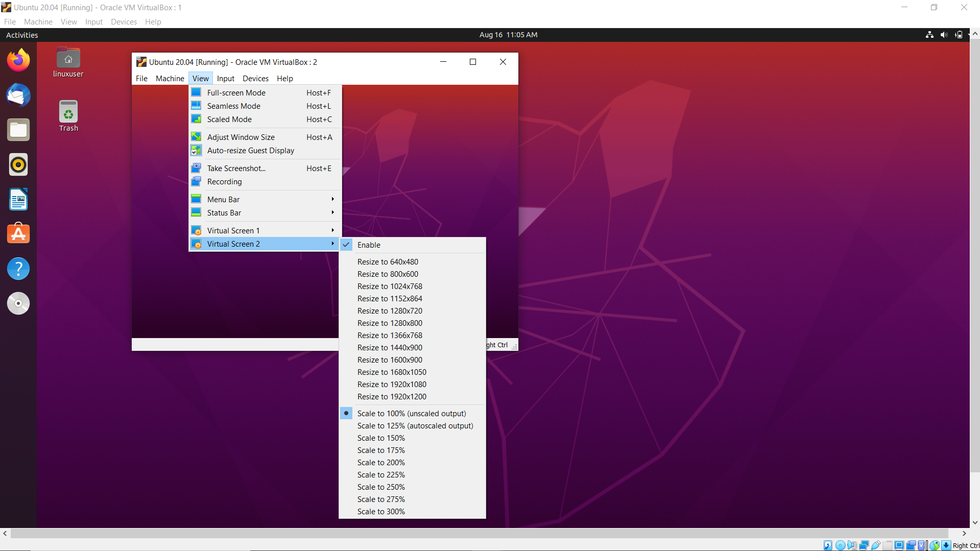Select Scale to 300% option

[x=412, y=511]
